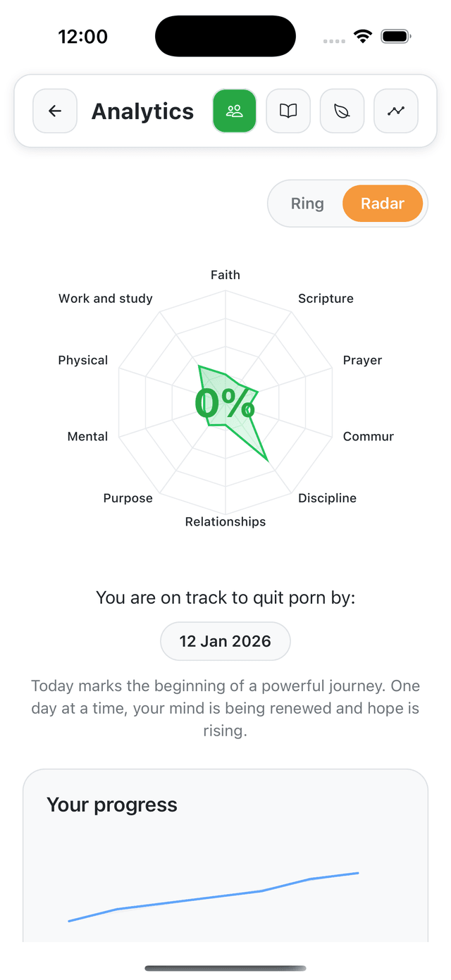The image size is (451, 980).
Task: Select the Scripture label on radar chart
Action: 326,299
